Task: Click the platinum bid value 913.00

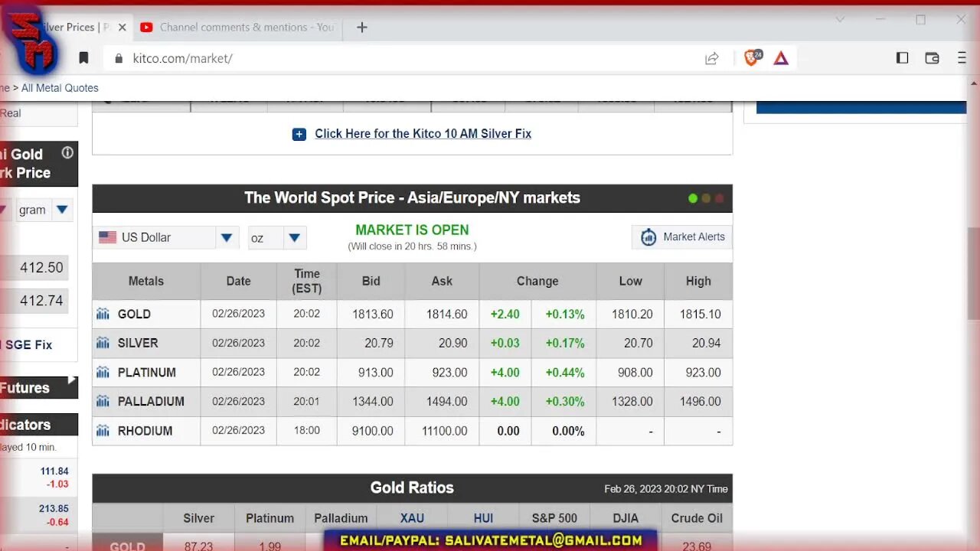Action: (x=376, y=373)
